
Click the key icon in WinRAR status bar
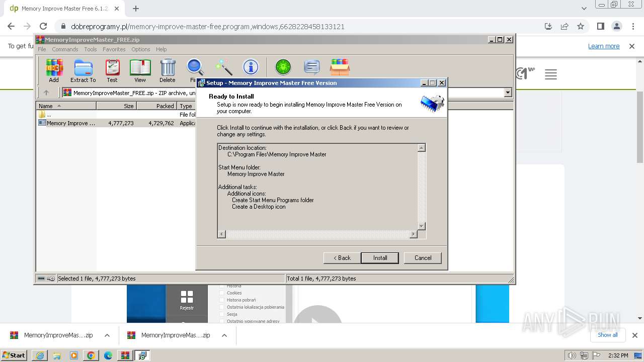51,279
